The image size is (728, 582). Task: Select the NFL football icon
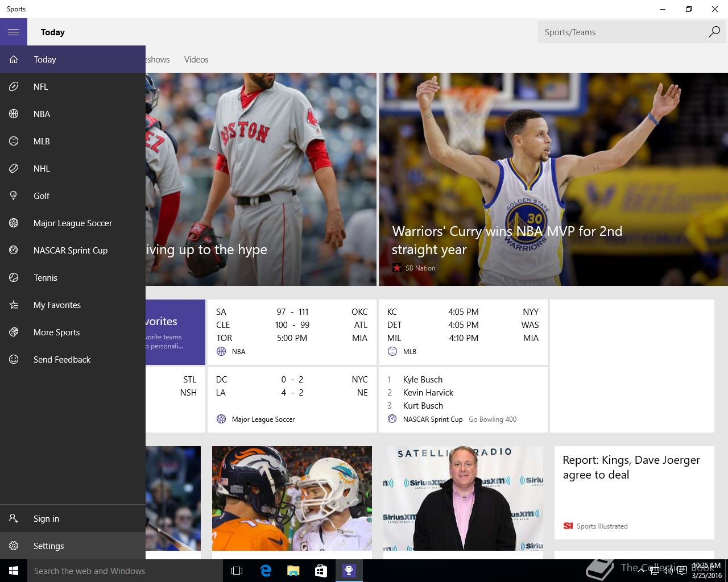[14, 87]
